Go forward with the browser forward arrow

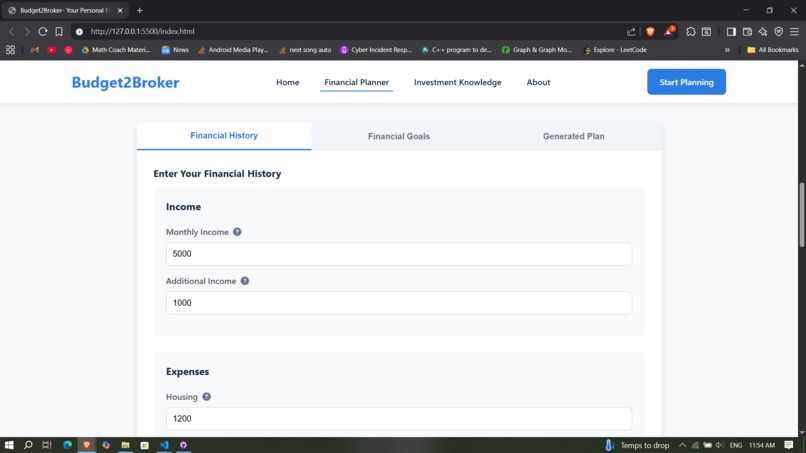click(27, 31)
